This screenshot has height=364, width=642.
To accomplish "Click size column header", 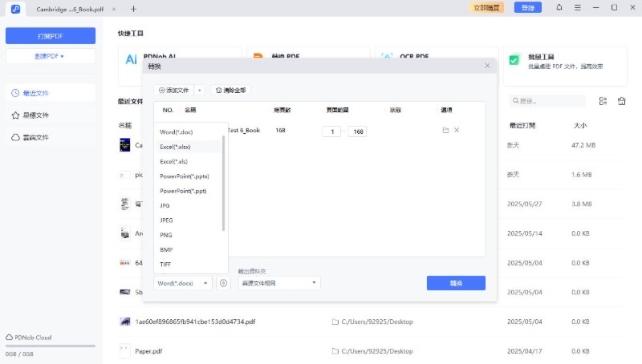I will pyautogui.click(x=580, y=126).
